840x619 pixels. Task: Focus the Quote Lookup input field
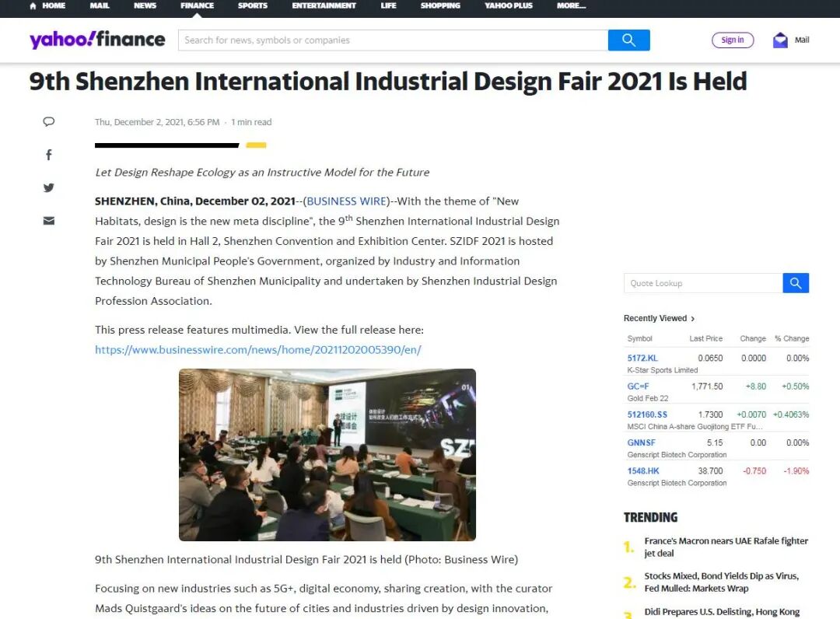tap(703, 283)
